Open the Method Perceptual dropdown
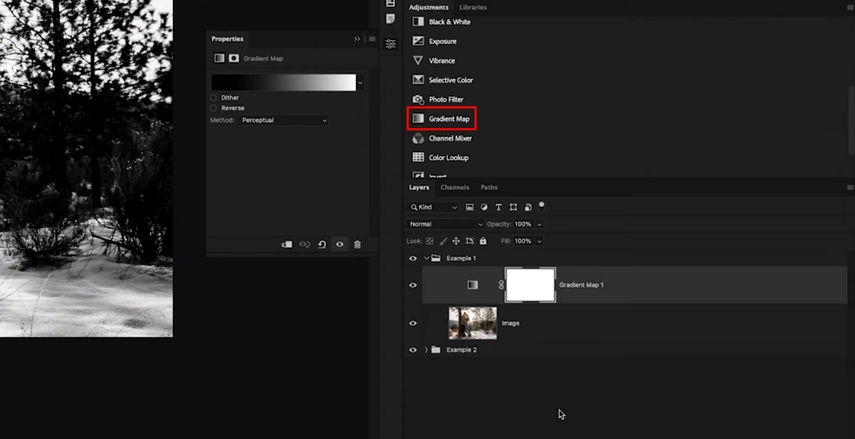The image size is (855, 439). tap(283, 120)
